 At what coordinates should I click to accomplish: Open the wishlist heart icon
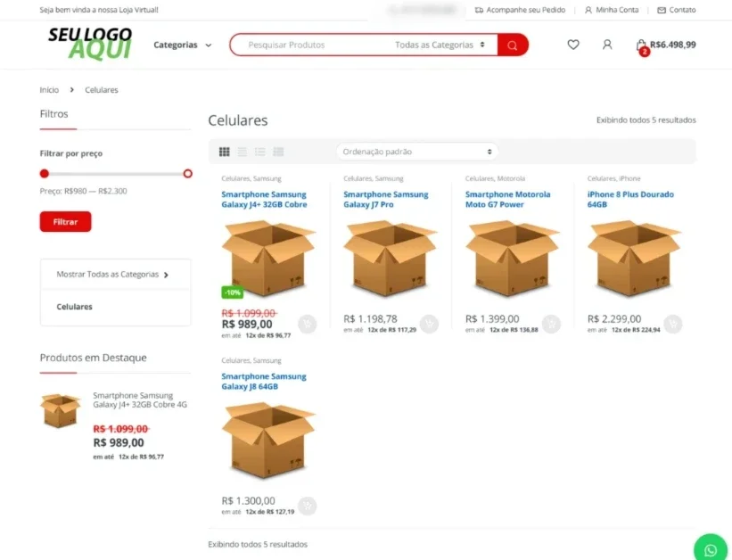(x=572, y=45)
